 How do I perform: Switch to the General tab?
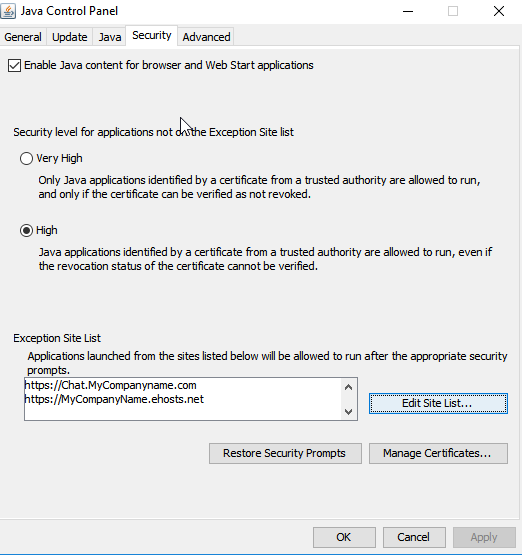click(23, 37)
